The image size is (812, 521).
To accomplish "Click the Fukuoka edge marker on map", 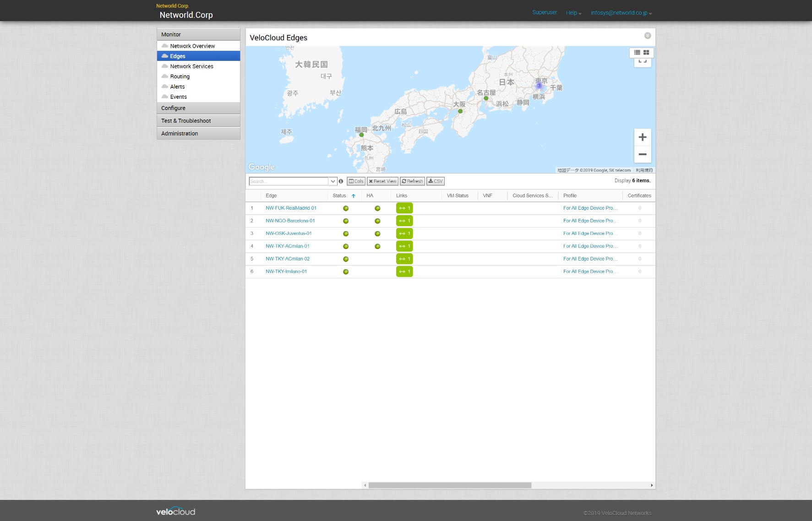I will tap(361, 135).
